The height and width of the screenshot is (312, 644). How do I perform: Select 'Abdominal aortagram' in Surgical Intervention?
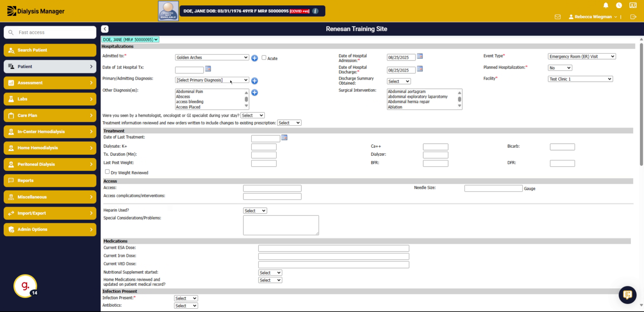(x=407, y=91)
